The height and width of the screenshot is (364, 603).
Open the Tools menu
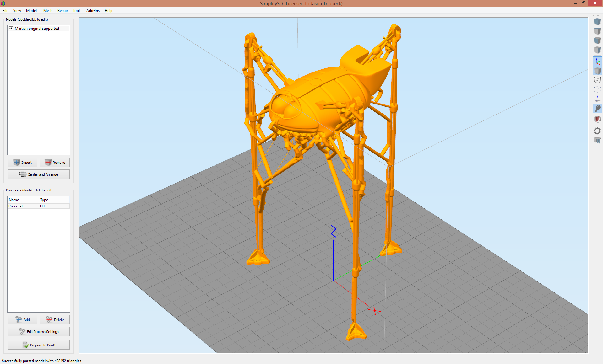(x=77, y=11)
